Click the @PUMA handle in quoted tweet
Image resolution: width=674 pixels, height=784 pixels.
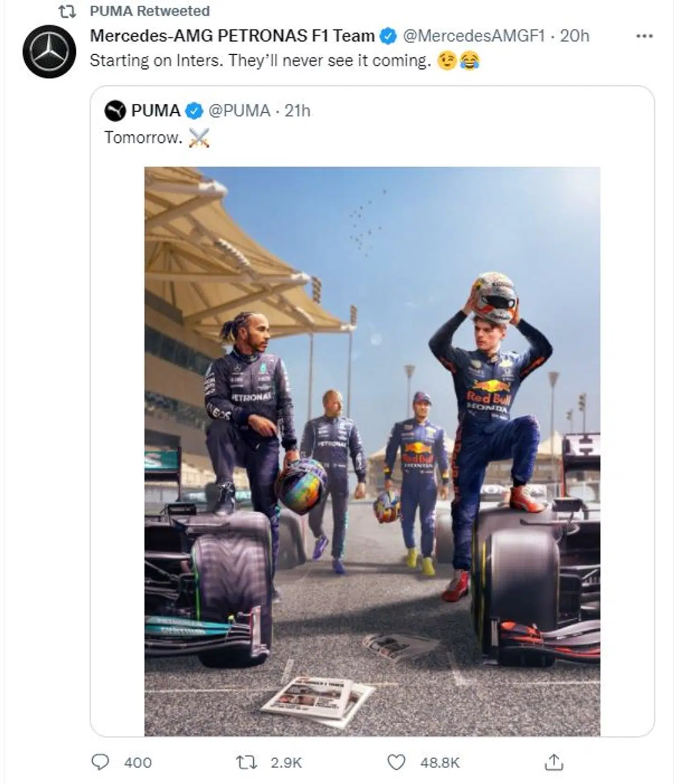(239, 111)
